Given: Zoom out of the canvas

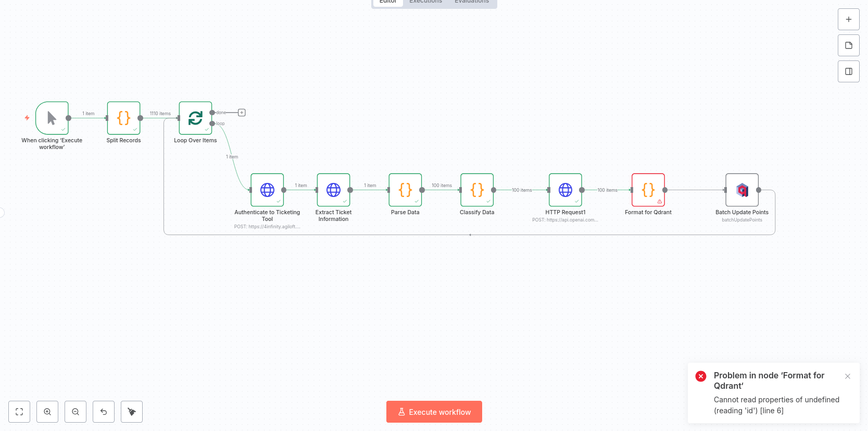Looking at the screenshot, I should pyautogui.click(x=76, y=412).
